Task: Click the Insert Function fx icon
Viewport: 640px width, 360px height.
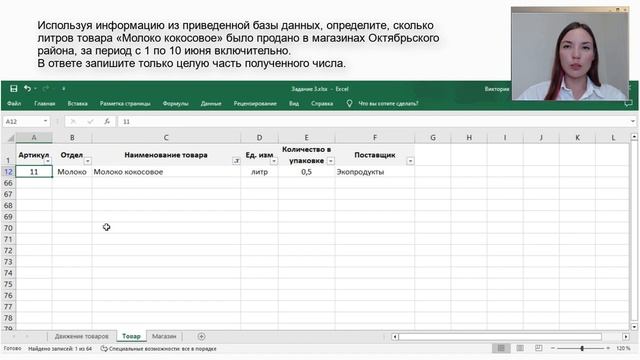Action: pyautogui.click(x=107, y=122)
